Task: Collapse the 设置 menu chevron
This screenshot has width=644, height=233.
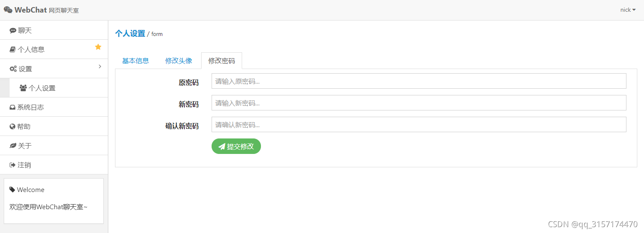Action: [100, 67]
